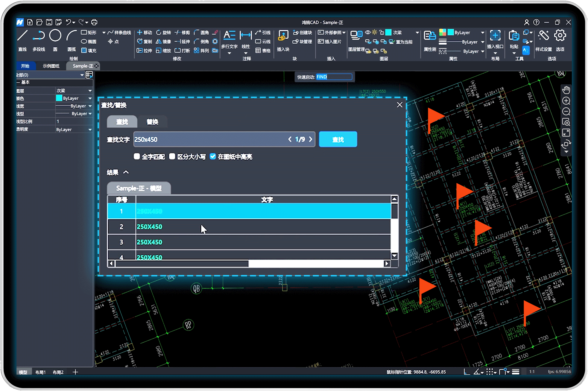588x391 pixels.
Task: Enable the case-sensitive checkbox
Action: click(172, 156)
